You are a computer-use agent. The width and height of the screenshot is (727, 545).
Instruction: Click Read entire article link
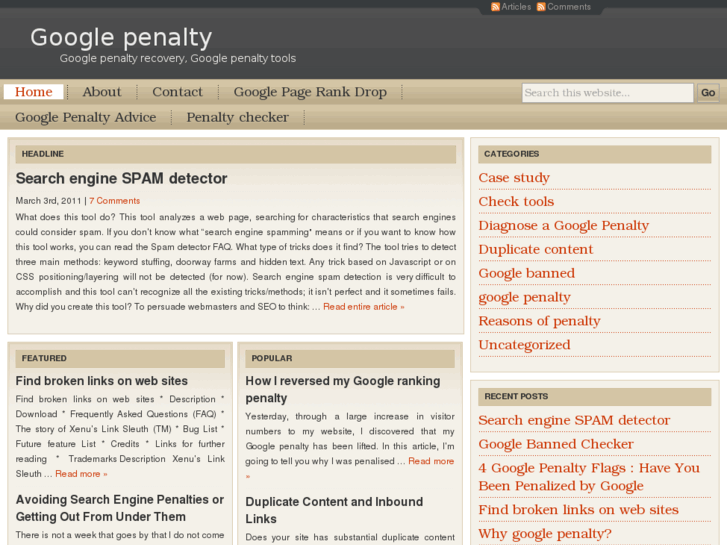coord(364,307)
